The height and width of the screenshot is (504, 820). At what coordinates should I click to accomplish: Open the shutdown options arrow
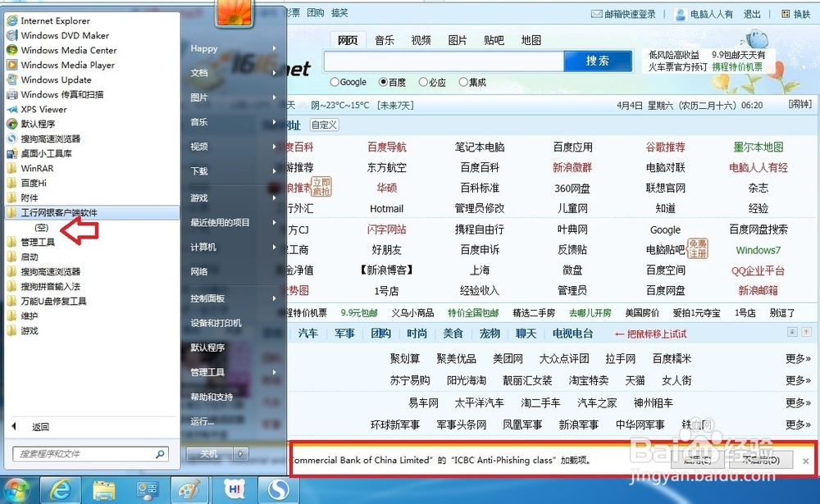pyautogui.click(x=240, y=454)
